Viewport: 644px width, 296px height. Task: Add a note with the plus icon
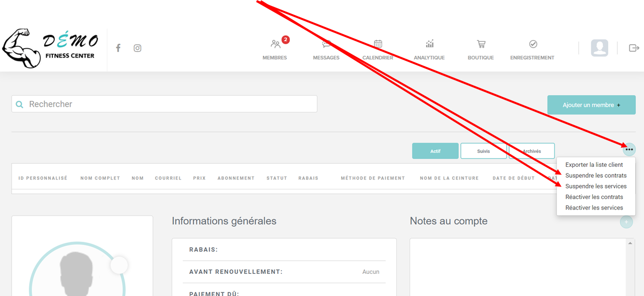626,222
